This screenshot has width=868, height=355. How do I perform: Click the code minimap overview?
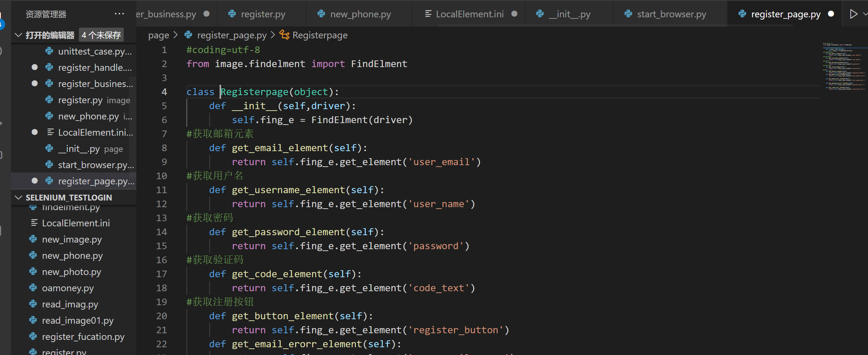click(x=844, y=66)
